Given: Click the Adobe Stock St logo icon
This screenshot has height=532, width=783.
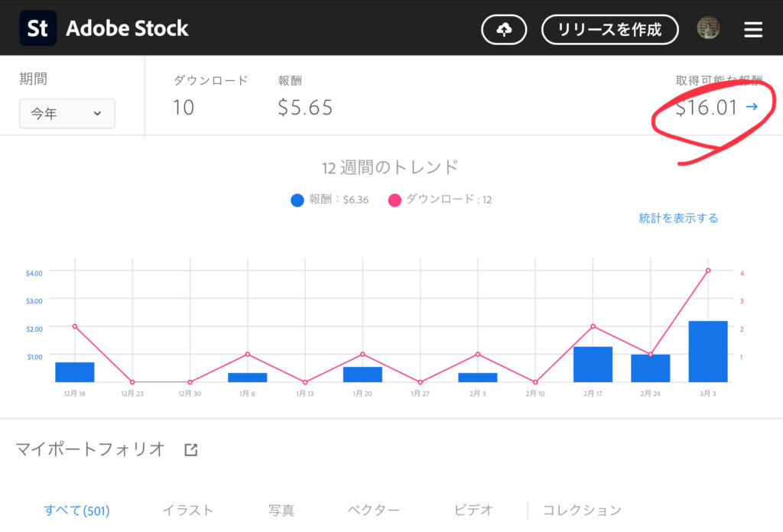Looking at the screenshot, I should (x=37, y=29).
